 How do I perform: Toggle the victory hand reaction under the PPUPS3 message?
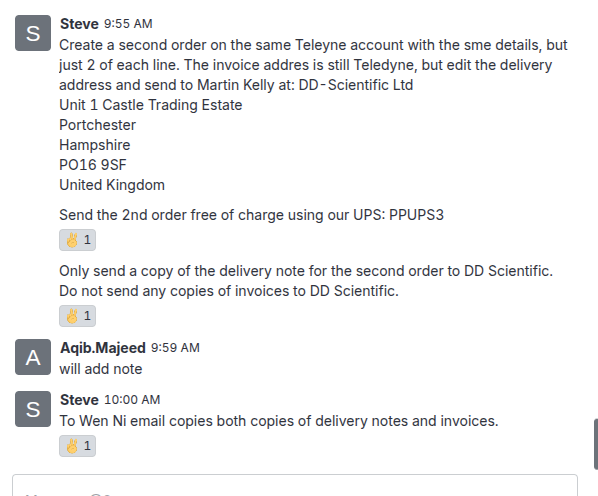coord(77,240)
